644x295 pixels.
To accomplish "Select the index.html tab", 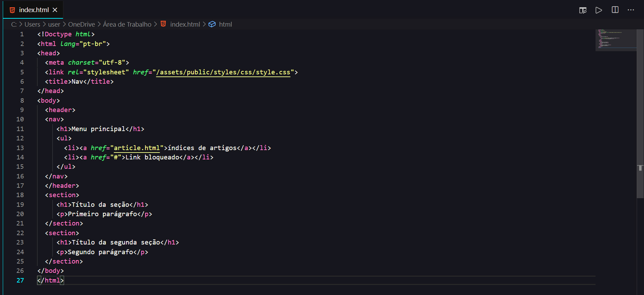I will (x=33, y=10).
